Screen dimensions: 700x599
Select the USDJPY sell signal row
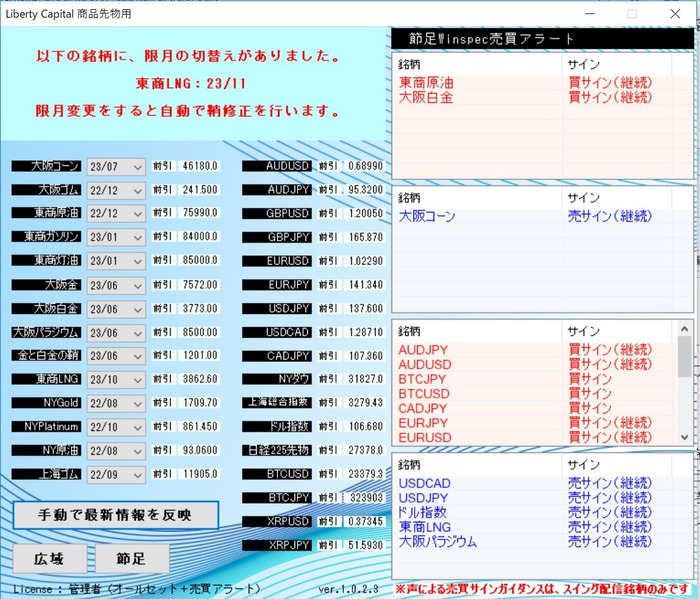[542, 498]
